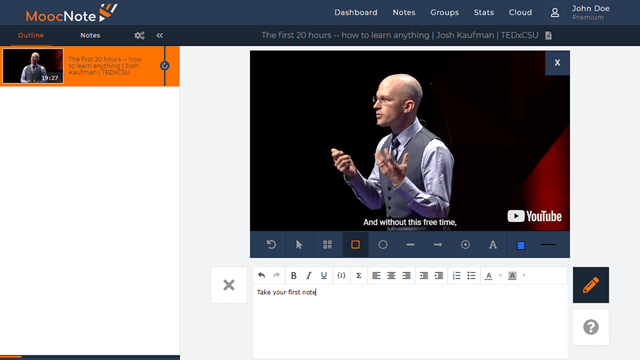Viewport: 640px width, 360px height.
Task: Change the annotation line thickness
Action: click(x=548, y=244)
